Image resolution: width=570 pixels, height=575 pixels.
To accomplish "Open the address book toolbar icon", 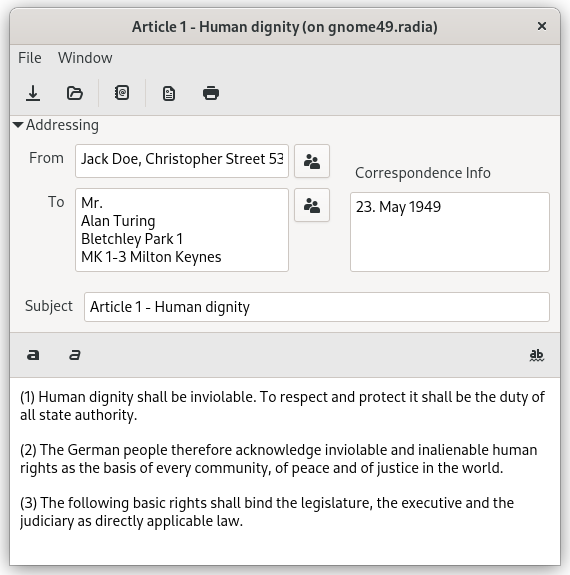I will click(x=122, y=93).
